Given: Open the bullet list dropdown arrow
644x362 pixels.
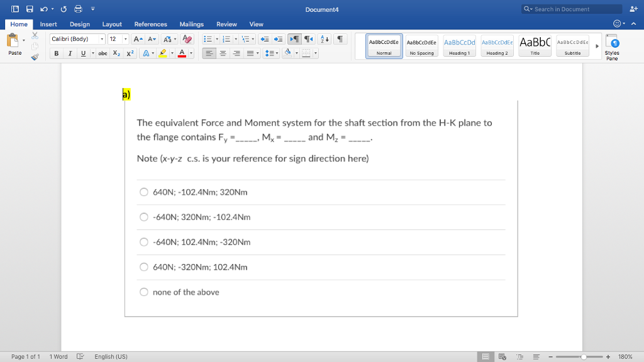Looking at the screenshot, I should click(x=217, y=39).
